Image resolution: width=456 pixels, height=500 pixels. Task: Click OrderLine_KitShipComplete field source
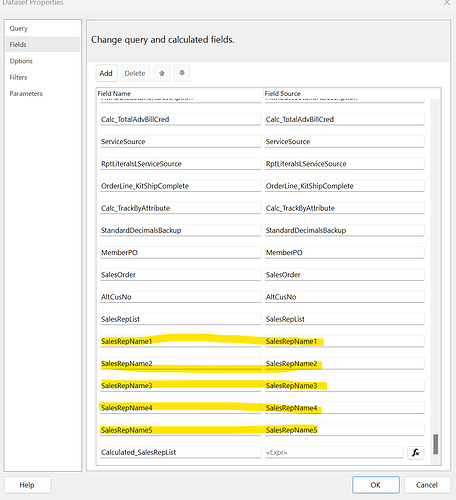click(x=345, y=186)
